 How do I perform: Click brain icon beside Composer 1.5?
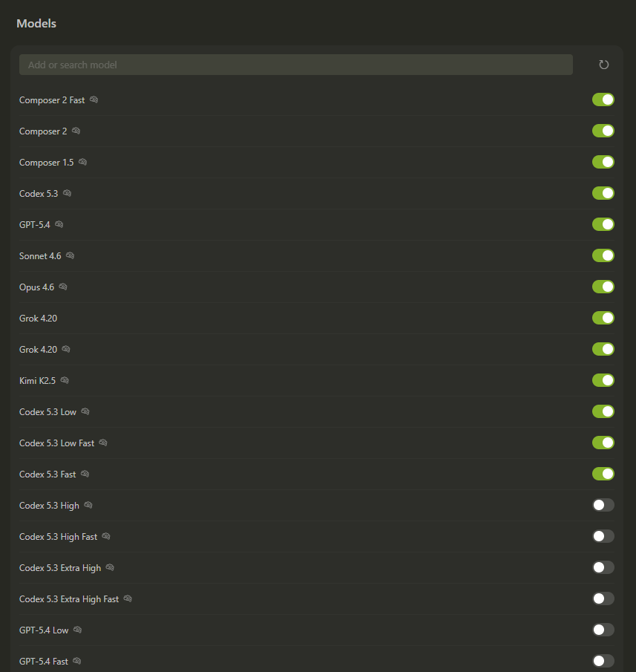(83, 162)
